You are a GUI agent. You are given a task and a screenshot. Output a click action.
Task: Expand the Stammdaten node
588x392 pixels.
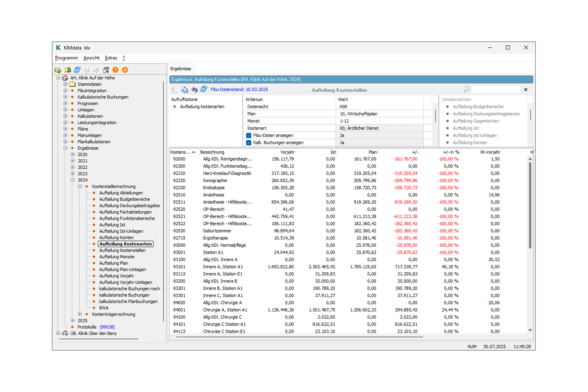[65, 84]
